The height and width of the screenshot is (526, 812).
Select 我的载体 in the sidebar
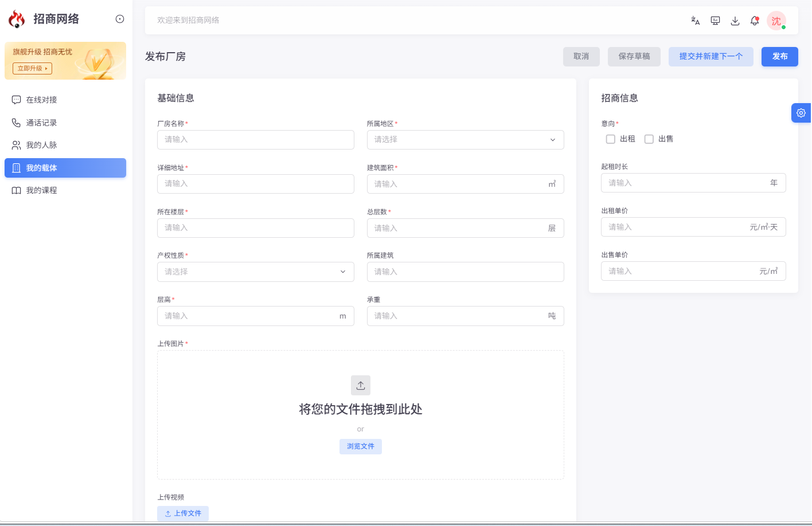65,168
